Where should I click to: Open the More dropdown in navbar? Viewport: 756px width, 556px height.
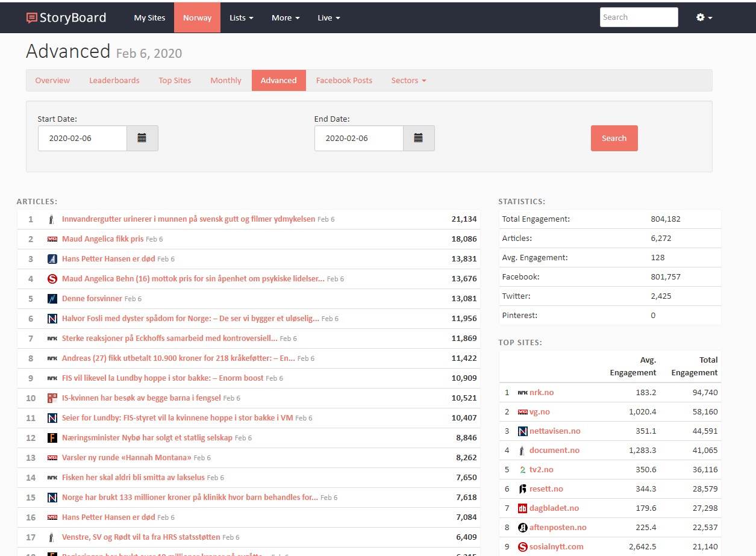[x=285, y=17]
